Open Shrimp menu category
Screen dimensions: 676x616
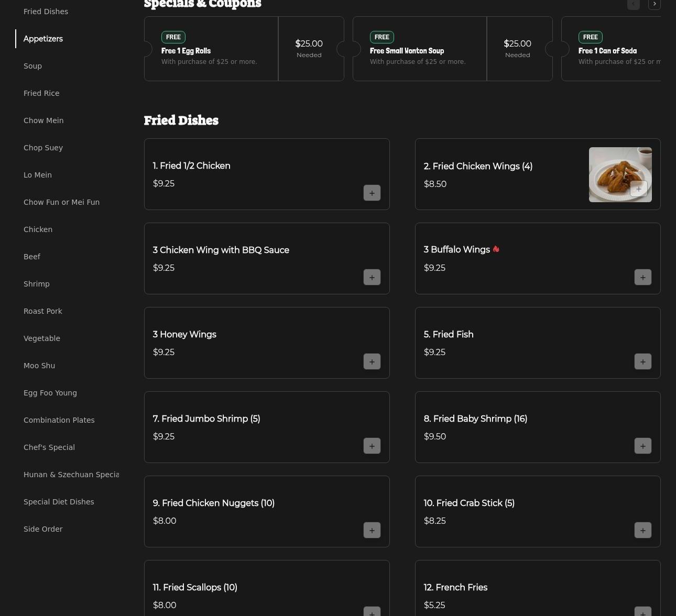click(37, 284)
